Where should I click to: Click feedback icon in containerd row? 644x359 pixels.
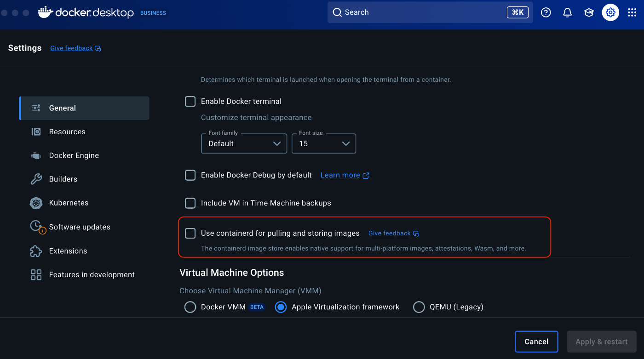[416, 234]
